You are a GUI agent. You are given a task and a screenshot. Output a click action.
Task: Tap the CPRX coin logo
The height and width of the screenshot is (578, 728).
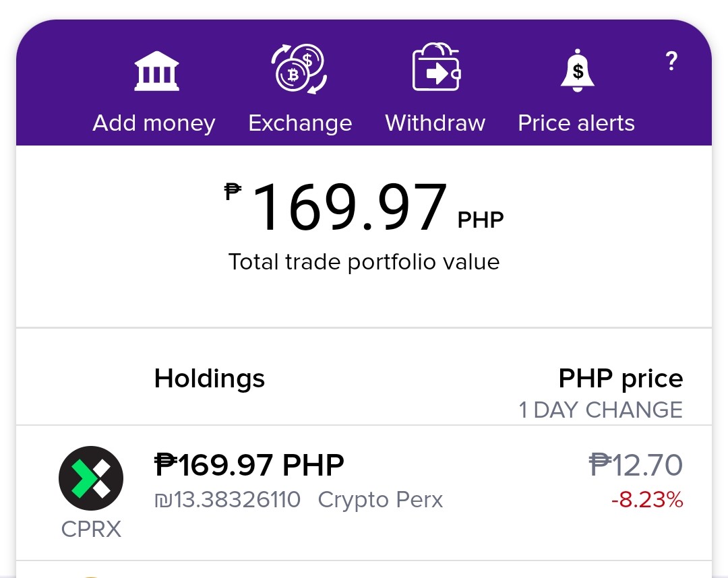[91, 478]
